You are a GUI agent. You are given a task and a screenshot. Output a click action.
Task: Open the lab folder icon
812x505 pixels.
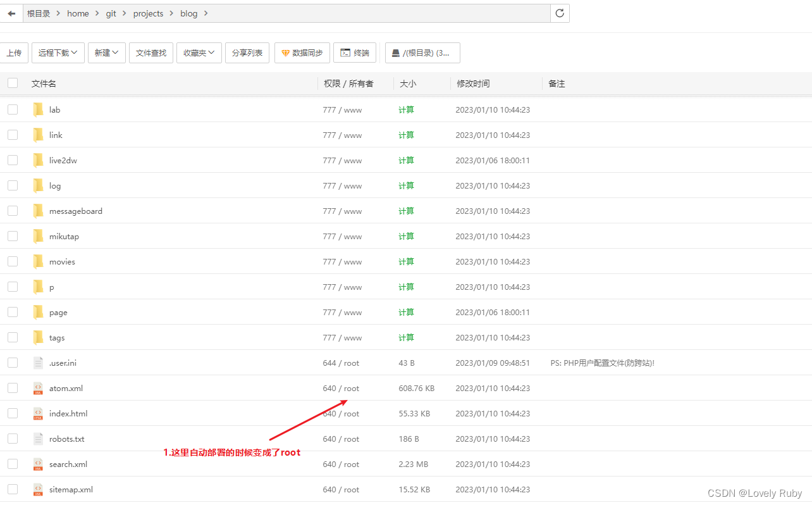click(x=38, y=109)
